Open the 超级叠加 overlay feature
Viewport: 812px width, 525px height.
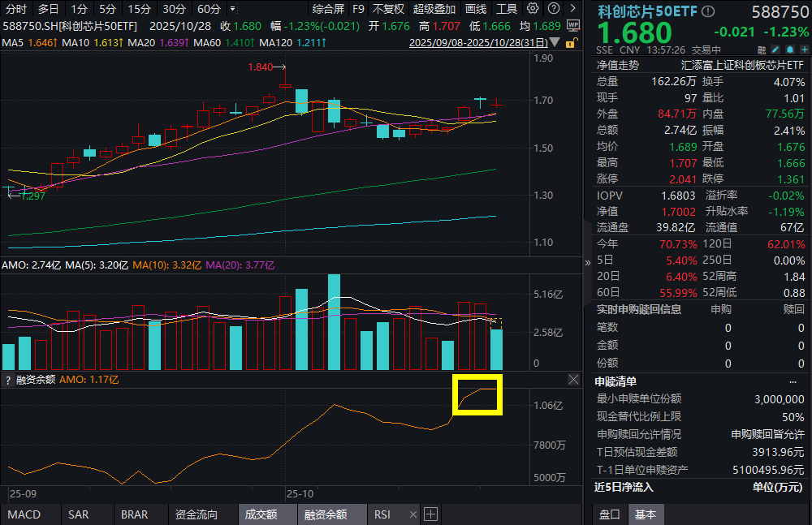pyautogui.click(x=432, y=9)
